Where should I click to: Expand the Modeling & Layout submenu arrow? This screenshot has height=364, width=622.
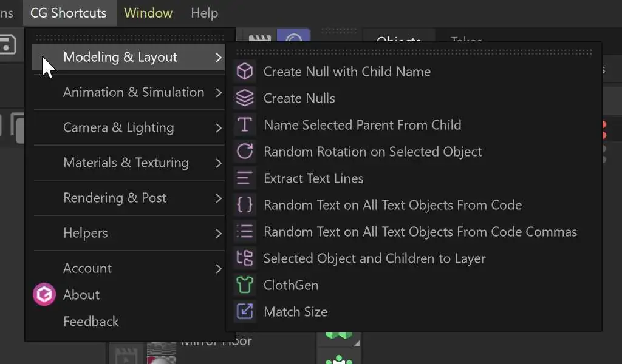tap(219, 58)
